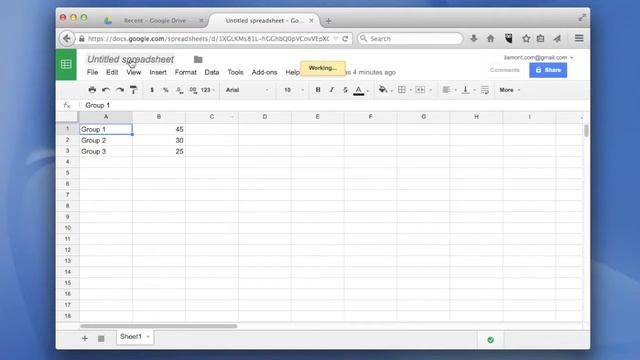The image size is (640, 360).
Task: Click the merge cells icon
Action: pyautogui.click(x=420, y=90)
